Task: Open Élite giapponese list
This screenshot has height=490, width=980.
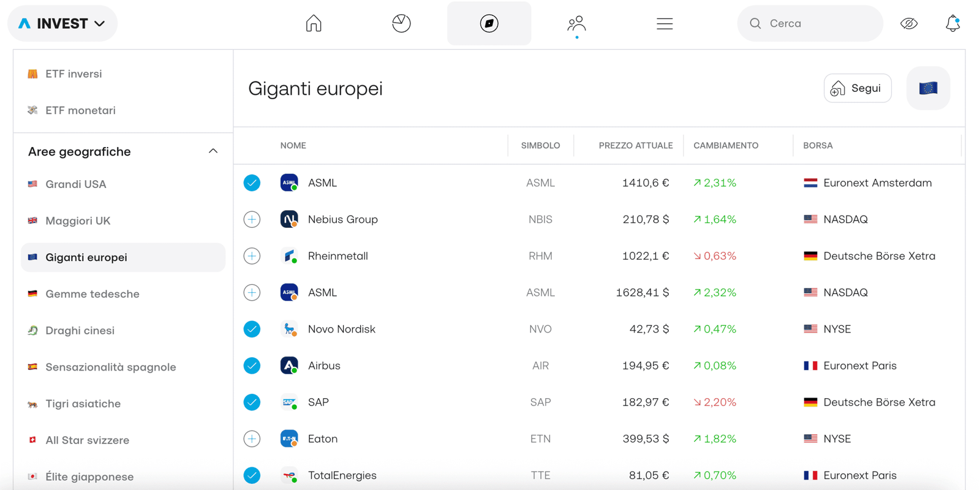Action: (123, 477)
